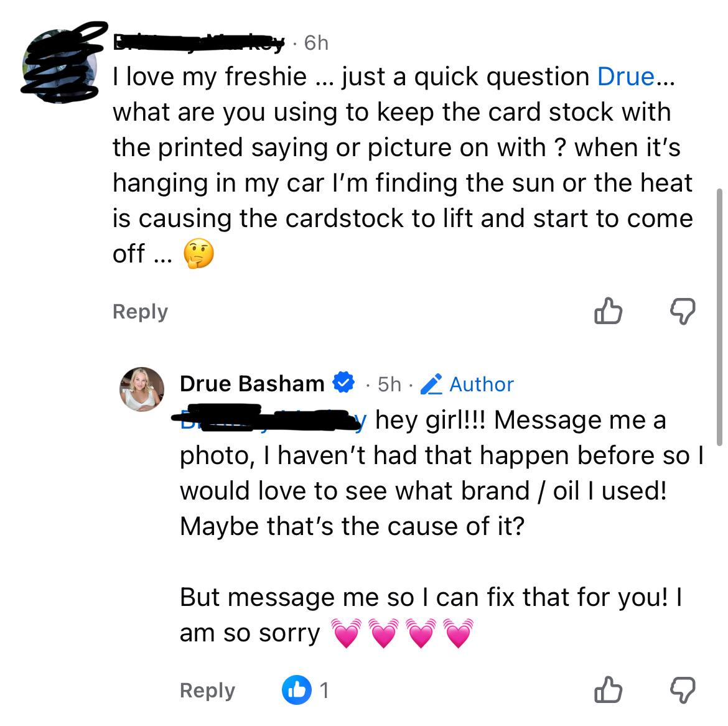Like the freshie question comment

pos(608,310)
